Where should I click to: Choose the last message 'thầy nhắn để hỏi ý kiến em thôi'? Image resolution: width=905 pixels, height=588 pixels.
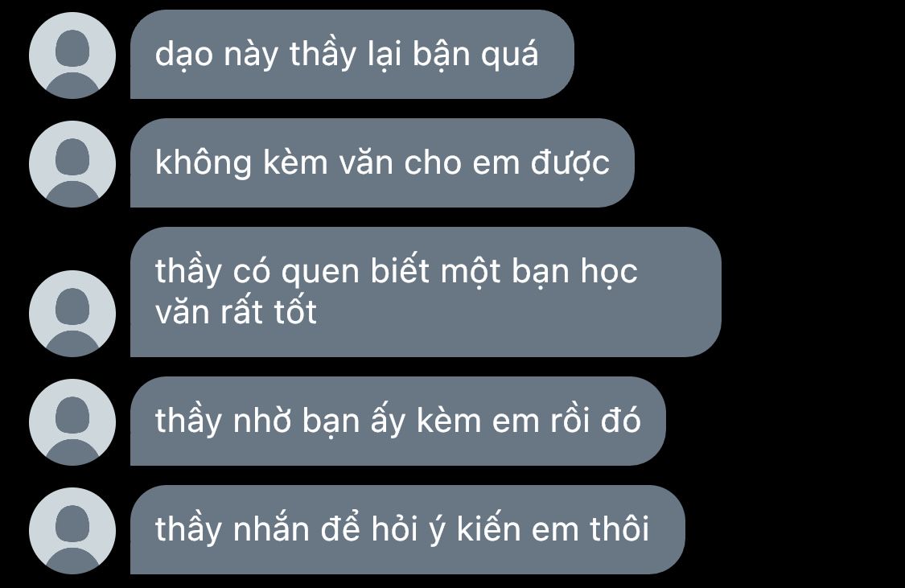click(x=408, y=530)
